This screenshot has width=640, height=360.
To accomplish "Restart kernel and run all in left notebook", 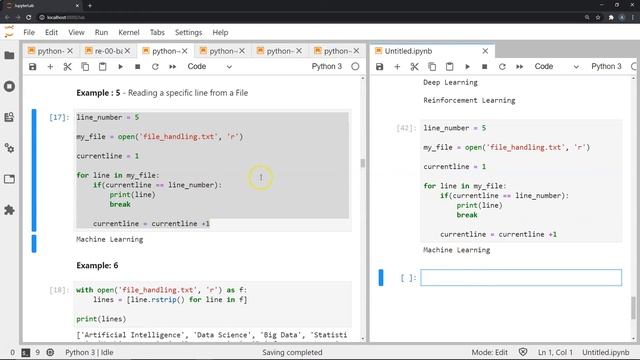I will [x=173, y=67].
